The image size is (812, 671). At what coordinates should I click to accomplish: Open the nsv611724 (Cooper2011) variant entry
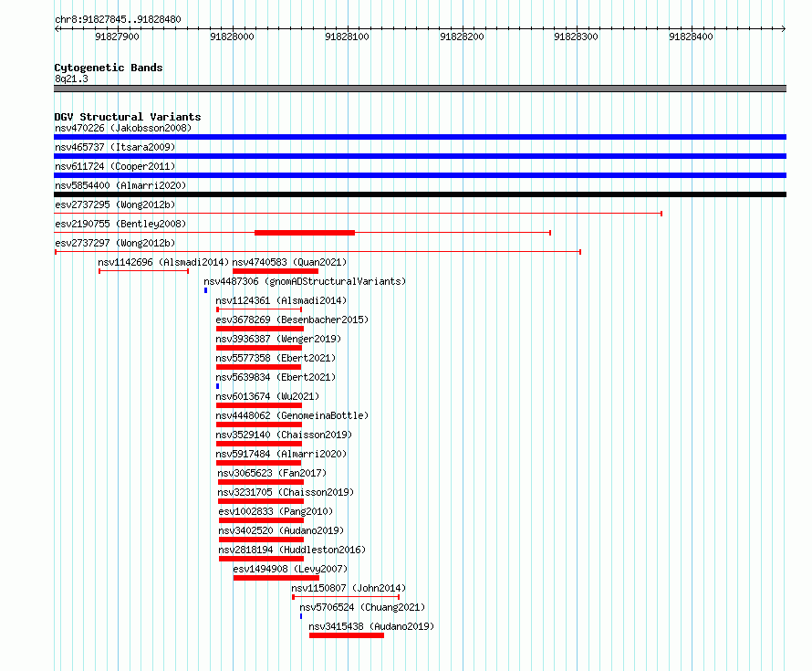[115, 166]
